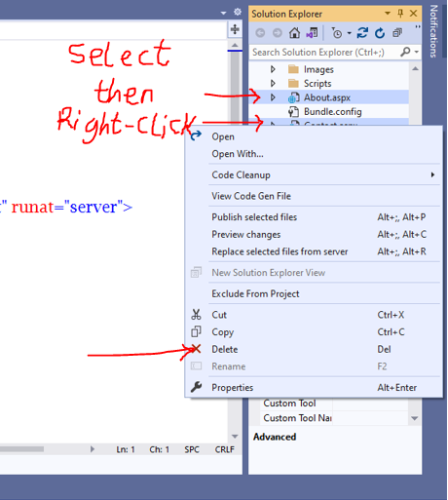Image resolution: width=448 pixels, height=500 pixels.
Task: Open the search options dropdown arrow
Action: tap(416, 52)
